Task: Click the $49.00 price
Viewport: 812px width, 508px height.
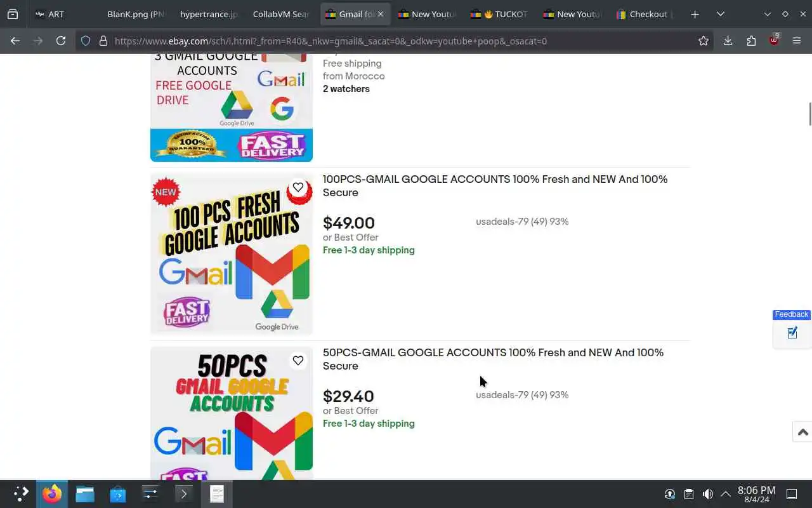Action: click(349, 223)
